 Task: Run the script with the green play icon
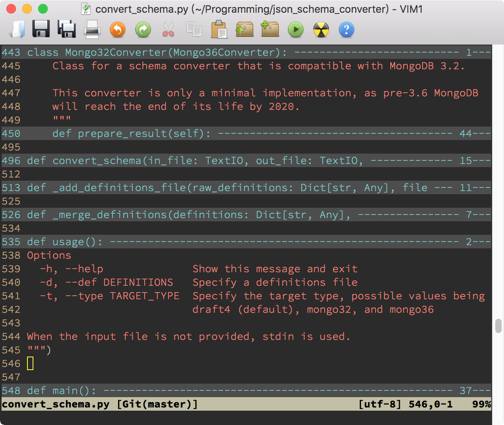295,29
